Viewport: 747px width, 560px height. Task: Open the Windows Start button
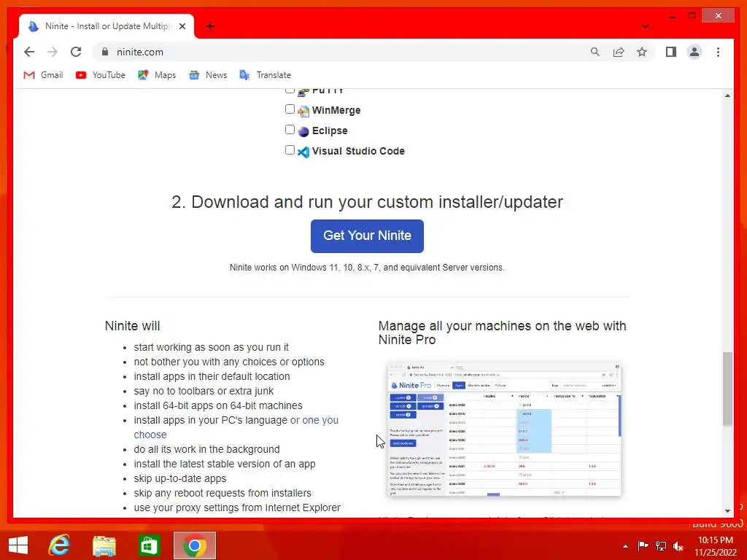[x=18, y=545]
